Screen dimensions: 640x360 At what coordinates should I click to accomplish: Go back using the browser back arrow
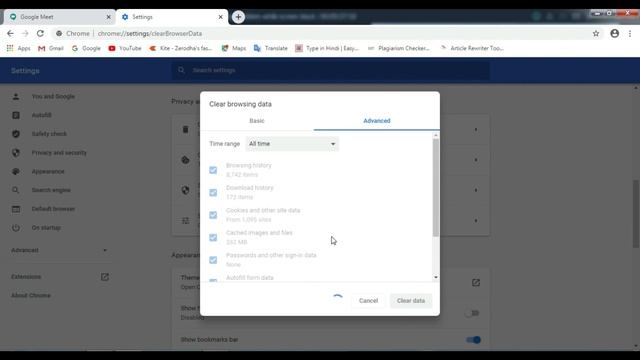[x=10, y=33]
